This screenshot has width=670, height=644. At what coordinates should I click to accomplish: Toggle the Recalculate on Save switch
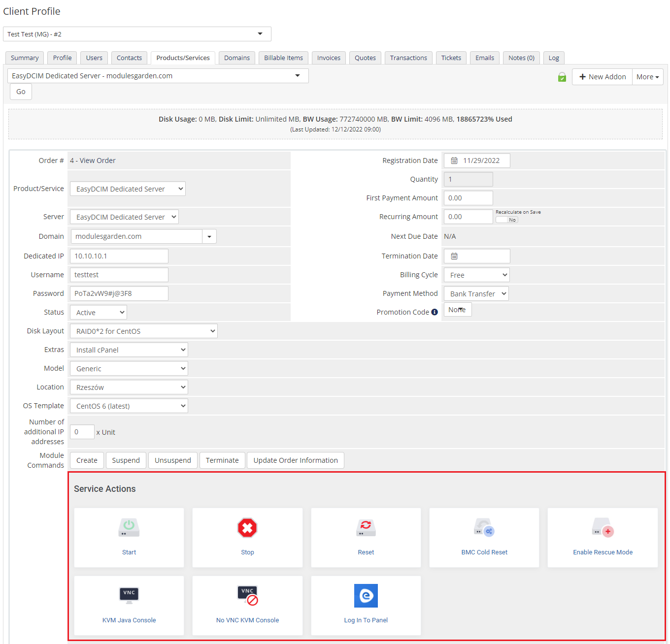(x=506, y=220)
